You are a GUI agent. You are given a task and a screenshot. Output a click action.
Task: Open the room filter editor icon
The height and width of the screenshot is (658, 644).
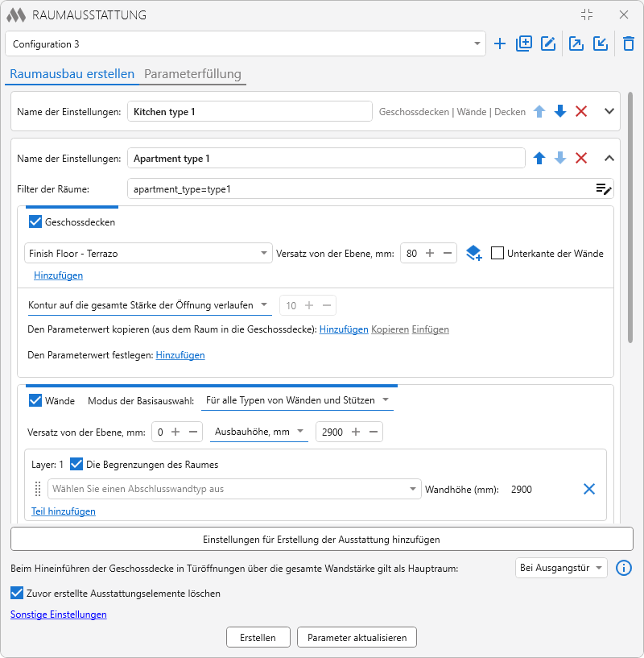pyautogui.click(x=604, y=189)
